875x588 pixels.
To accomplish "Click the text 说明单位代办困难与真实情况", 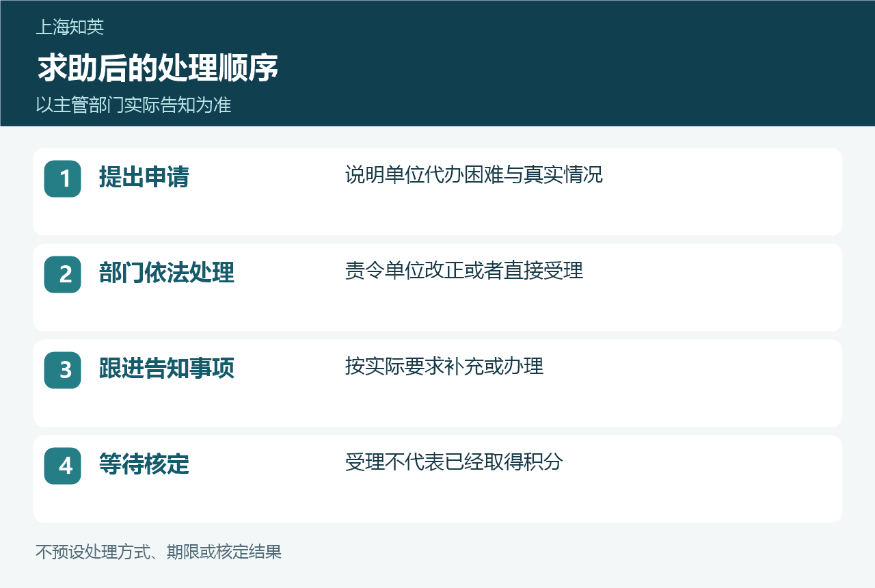I will pos(474,175).
